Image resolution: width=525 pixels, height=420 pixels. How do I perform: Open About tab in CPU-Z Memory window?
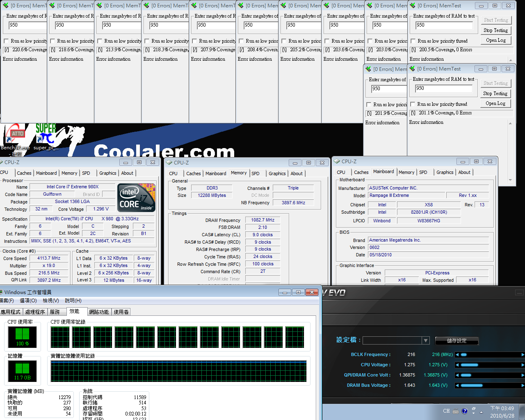pyautogui.click(x=297, y=173)
